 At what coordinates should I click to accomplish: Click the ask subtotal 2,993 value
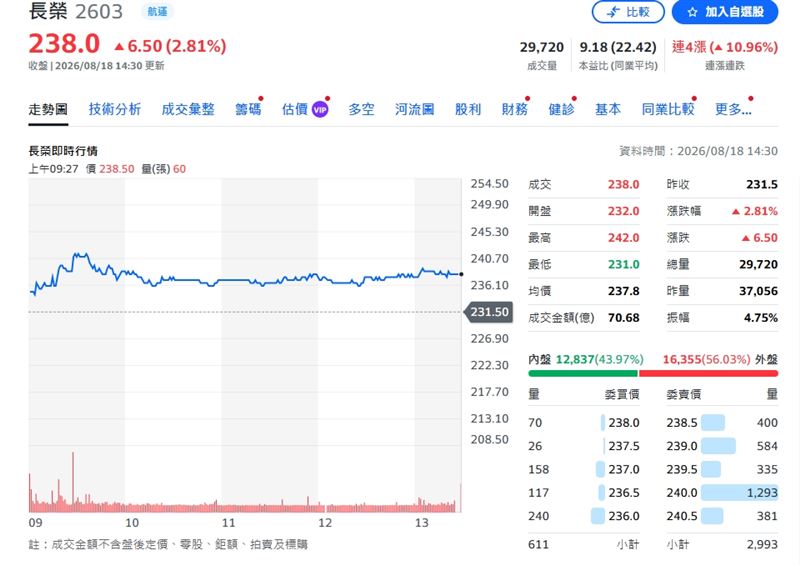click(x=762, y=545)
